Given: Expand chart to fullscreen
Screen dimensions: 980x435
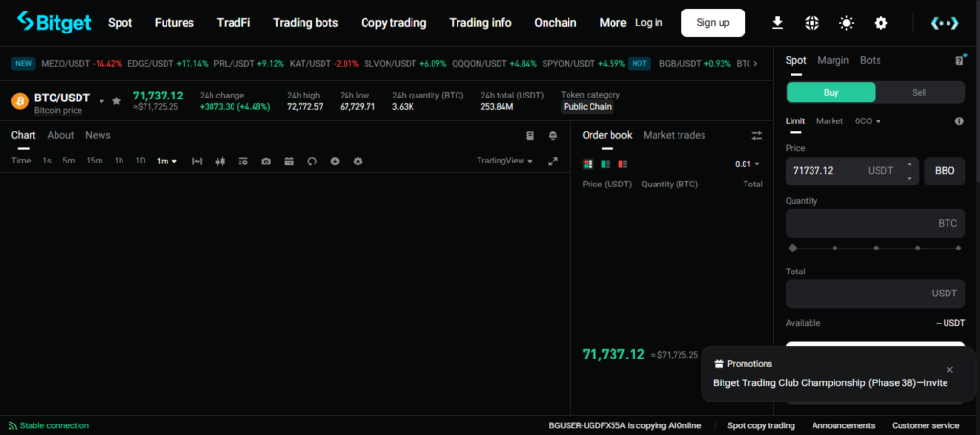Looking at the screenshot, I should tap(552, 161).
